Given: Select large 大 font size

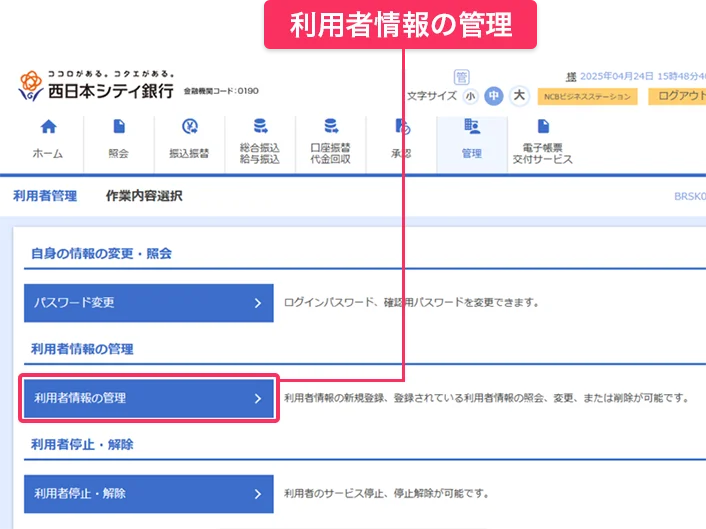Looking at the screenshot, I should pos(519,96).
